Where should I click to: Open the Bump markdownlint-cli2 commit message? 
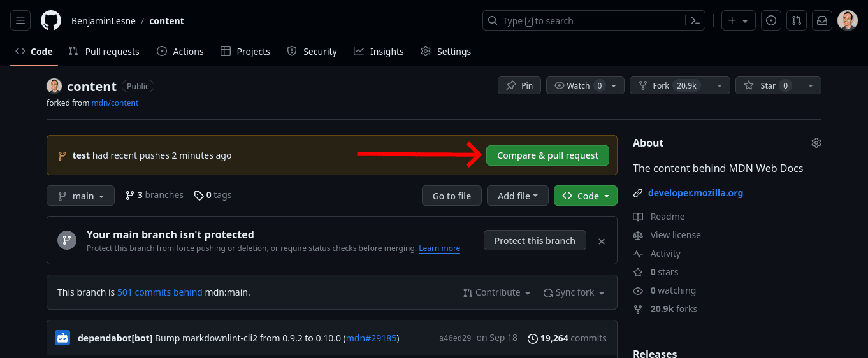pyautogui.click(x=248, y=338)
